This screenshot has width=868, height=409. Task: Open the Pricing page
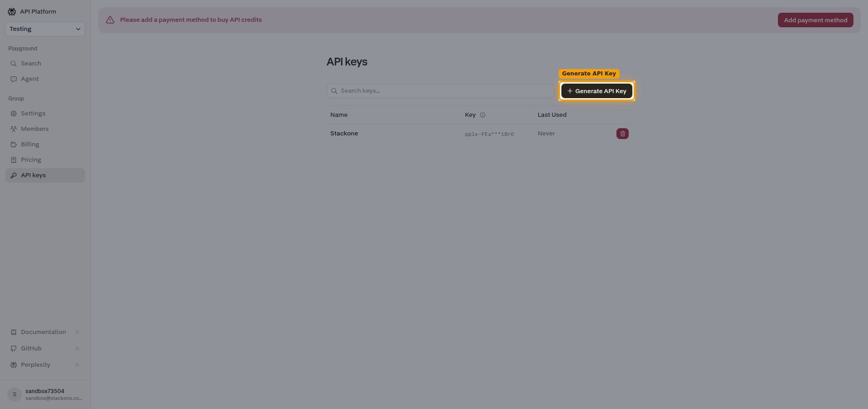point(45,160)
